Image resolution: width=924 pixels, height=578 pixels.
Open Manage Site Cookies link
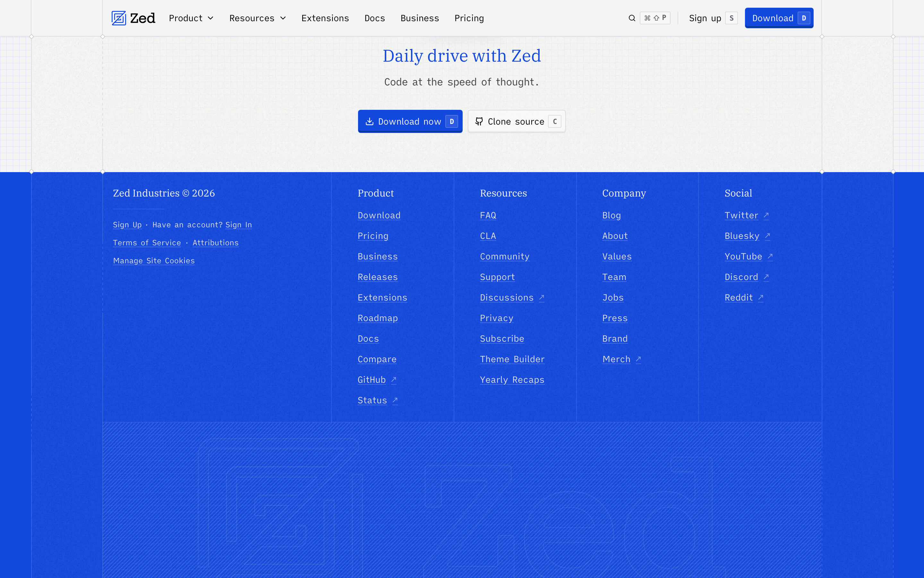tap(154, 261)
